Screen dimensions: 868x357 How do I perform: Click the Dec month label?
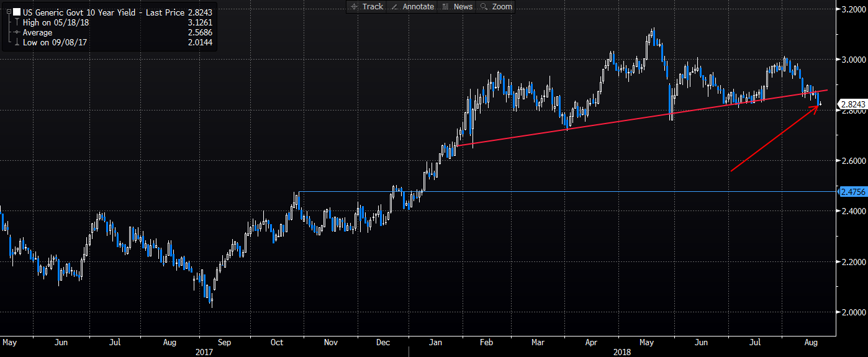(x=383, y=342)
